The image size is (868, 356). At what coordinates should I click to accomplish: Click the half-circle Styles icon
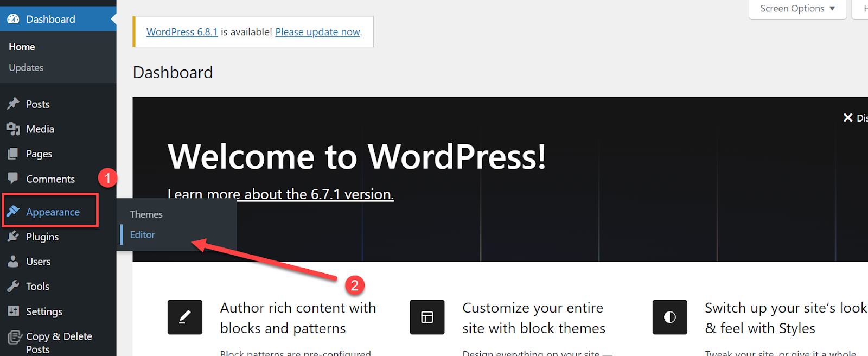(670, 317)
